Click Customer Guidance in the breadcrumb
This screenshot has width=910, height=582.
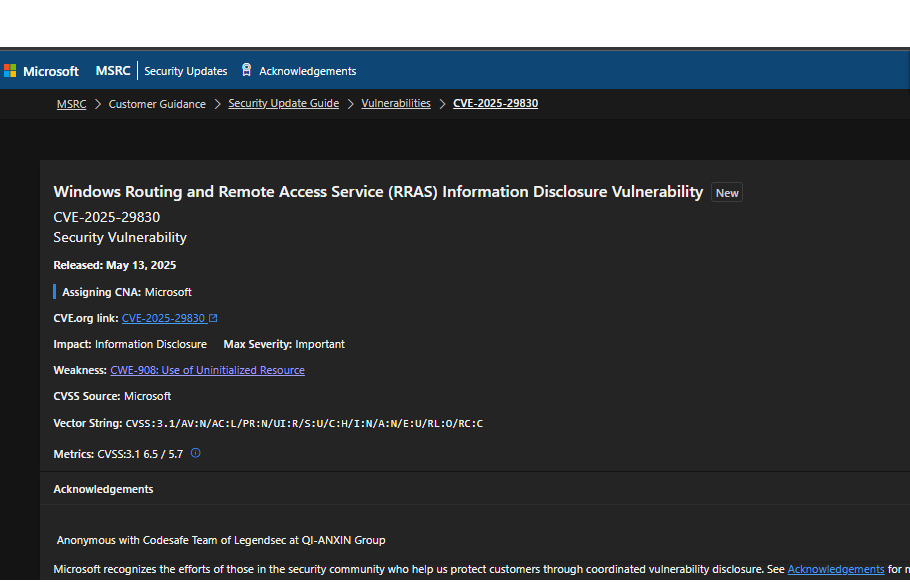[157, 104]
